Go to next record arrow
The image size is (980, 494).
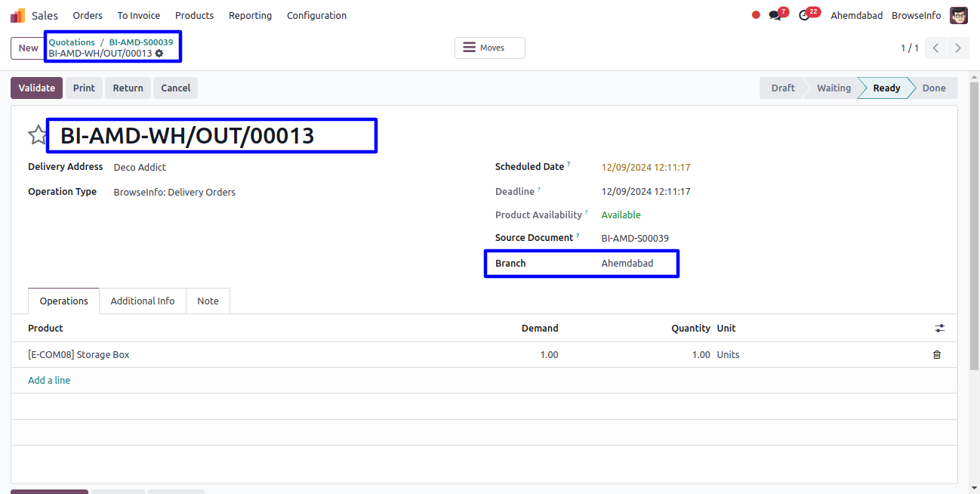957,48
